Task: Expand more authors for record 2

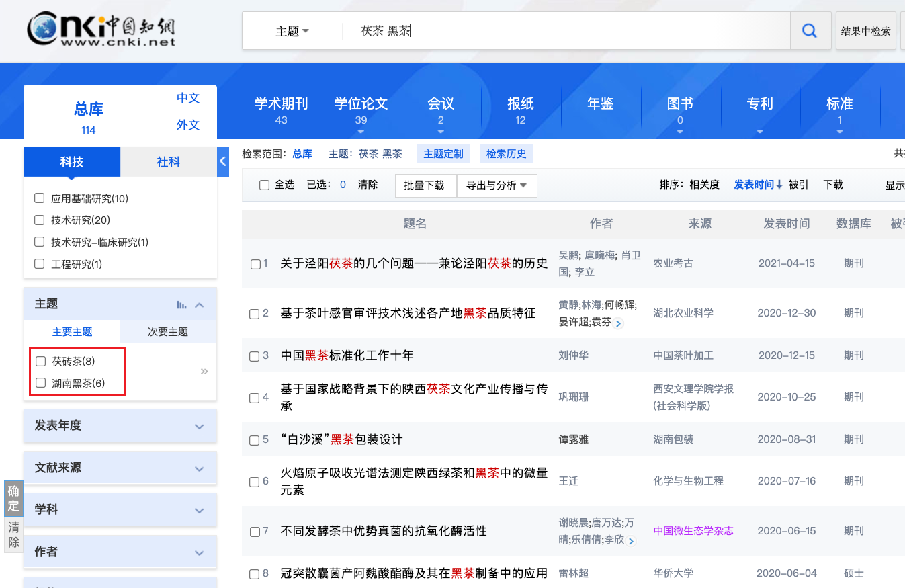Action: click(x=619, y=323)
